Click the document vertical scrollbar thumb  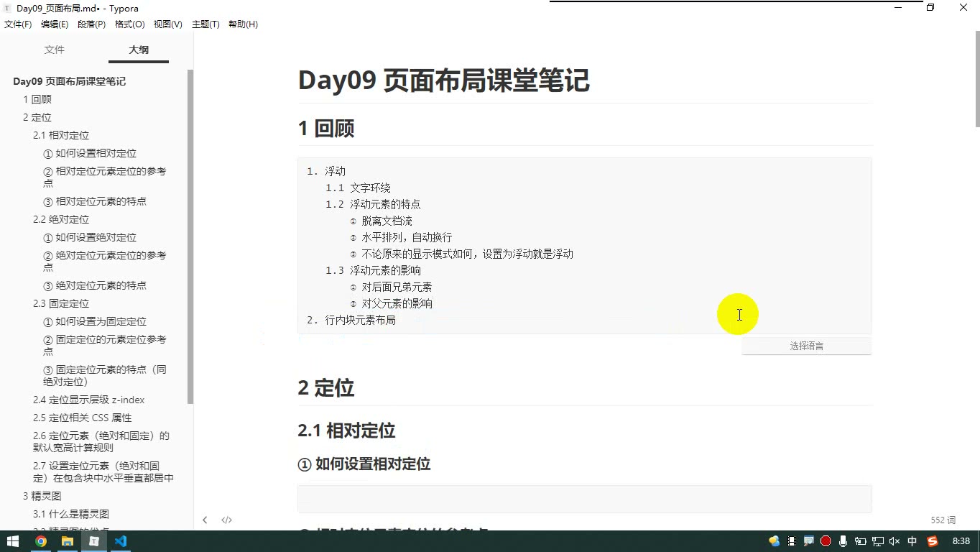[x=976, y=79]
